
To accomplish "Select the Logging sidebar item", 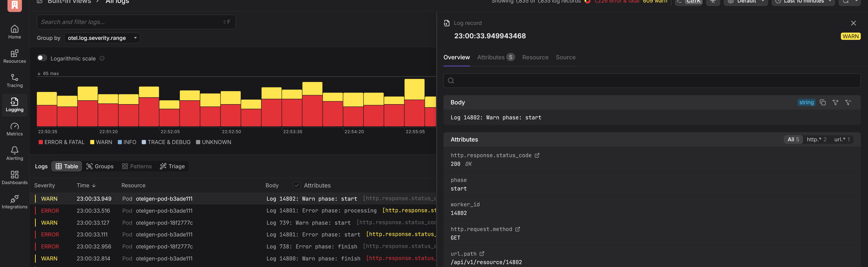I will coord(14,105).
